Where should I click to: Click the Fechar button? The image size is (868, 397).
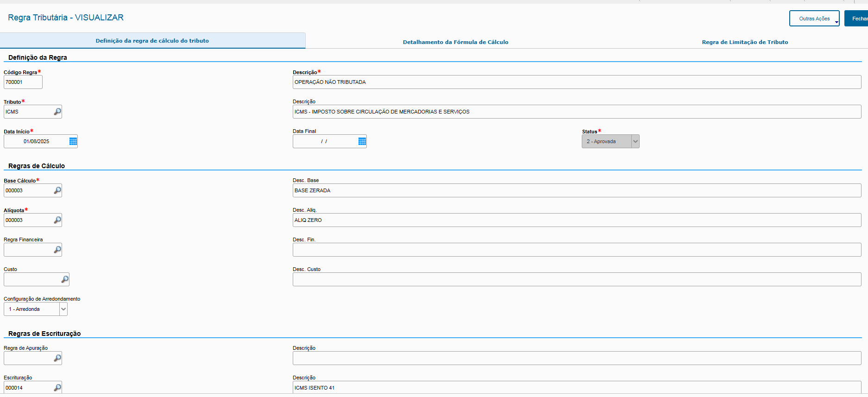click(857, 19)
